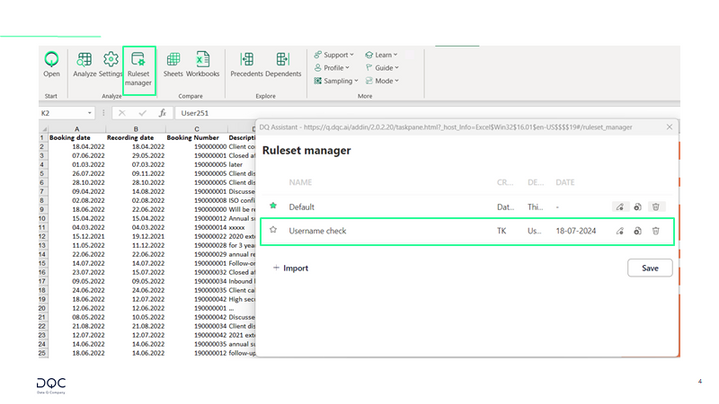Image resolution: width=719 pixels, height=404 pixels.
Task: Select cell with recording date 09.11.2022
Action: 136,173
